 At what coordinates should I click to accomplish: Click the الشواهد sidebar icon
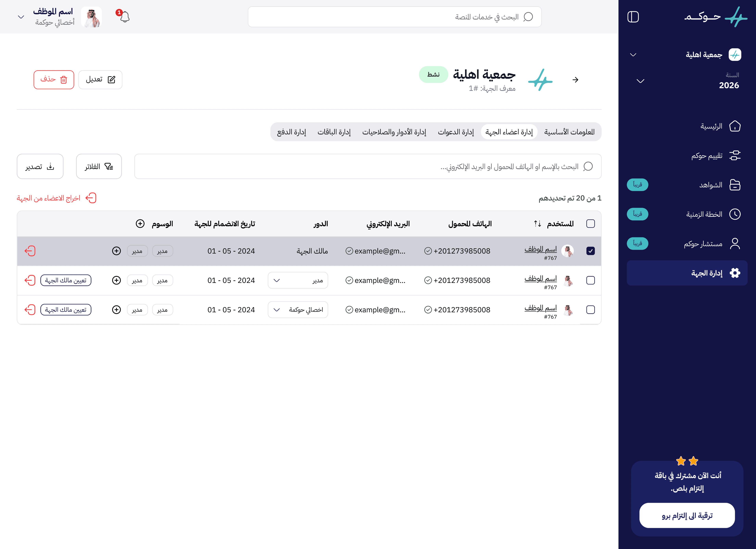[735, 185]
